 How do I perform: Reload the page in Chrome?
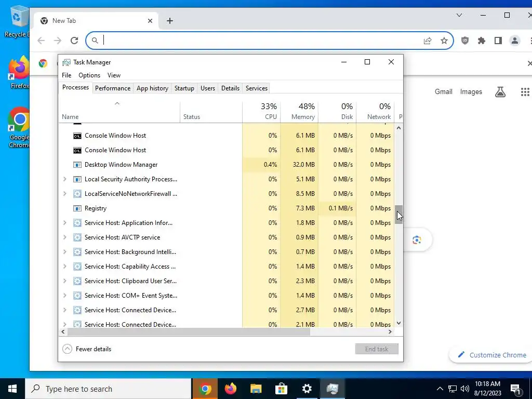[74, 41]
